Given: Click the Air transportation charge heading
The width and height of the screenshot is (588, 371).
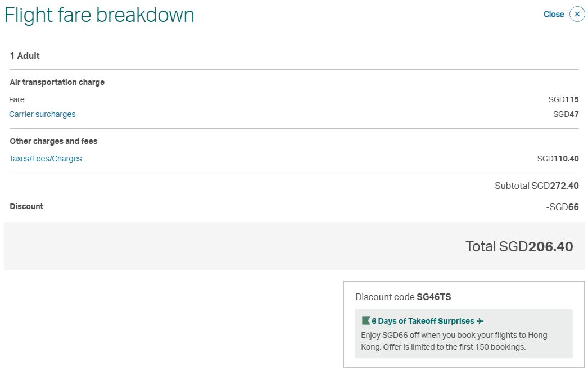Looking at the screenshot, I should pyautogui.click(x=57, y=82).
